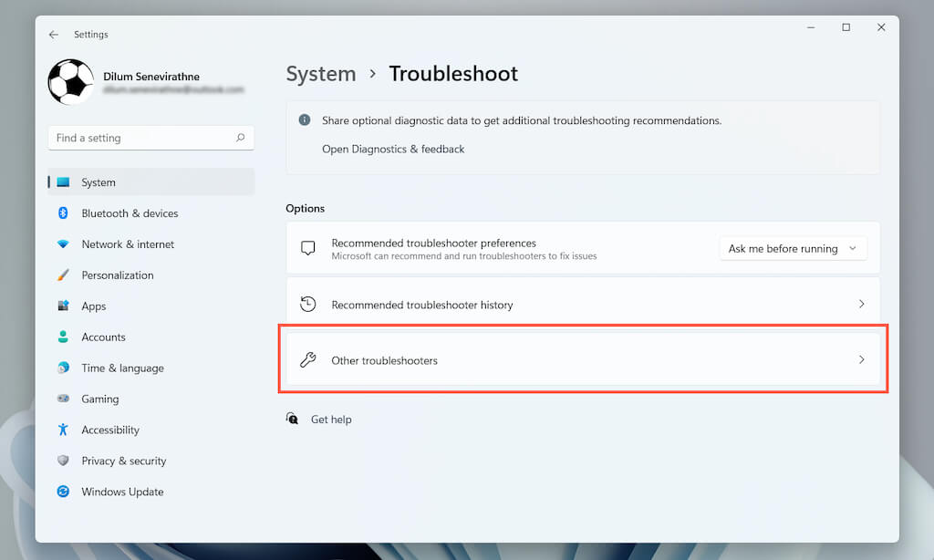Navigate back to System breadcrumb
This screenshot has width=934, height=560.
pyautogui.click(x=321, y=74)
